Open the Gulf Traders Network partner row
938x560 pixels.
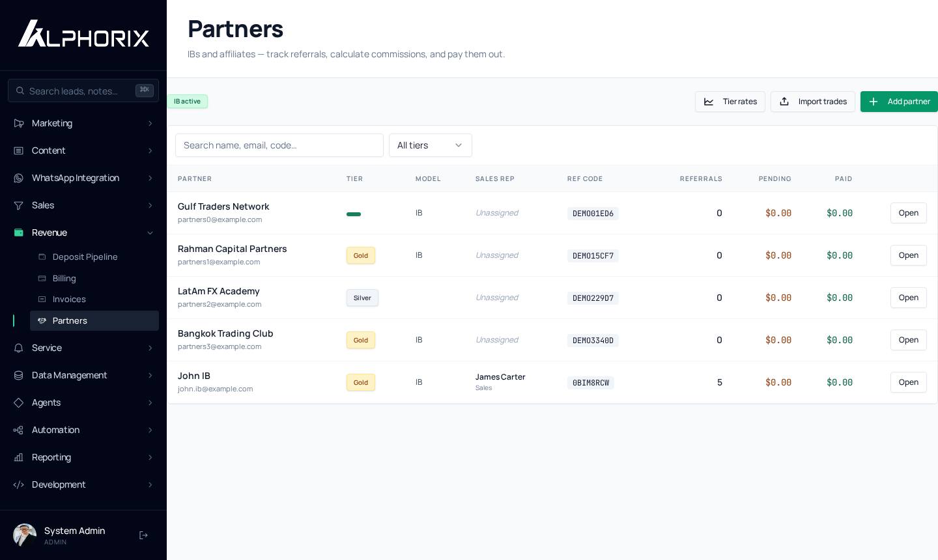pyautogui.click(x=909, y=213)
